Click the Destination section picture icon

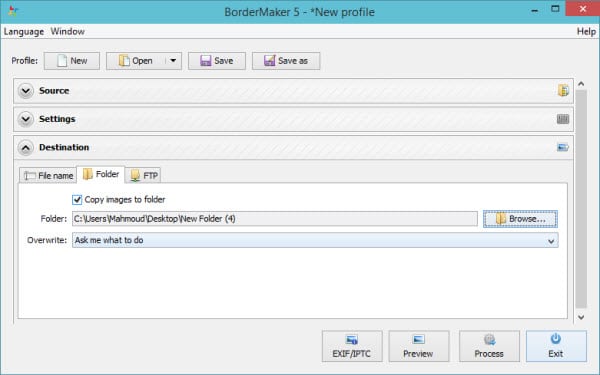point(562,147)
